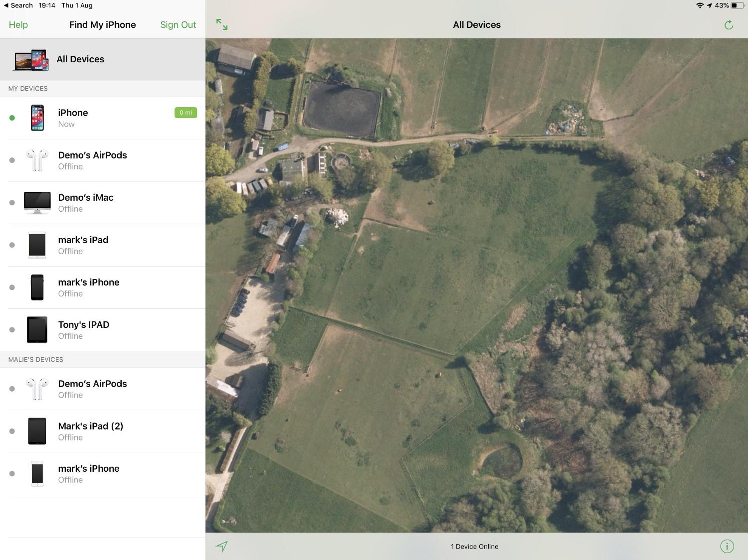Open the map info options
The height and width of the screenshot is (560, 748).
727,546
